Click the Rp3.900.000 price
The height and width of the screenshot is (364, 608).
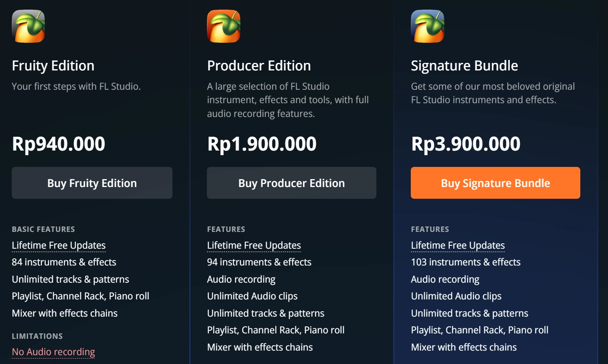pyautogui.click(x=466, y=144)
